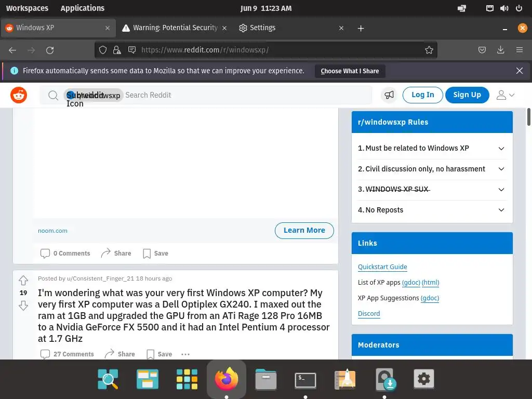Open the Save to Pocket icon
The width and height of the screenshot is (532, 399).
(482, 50)
